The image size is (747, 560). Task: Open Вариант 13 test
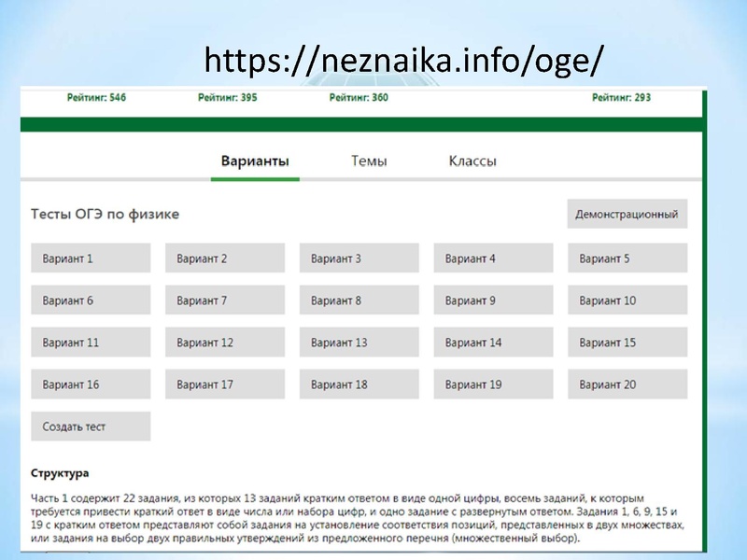[x=359, y=343]
